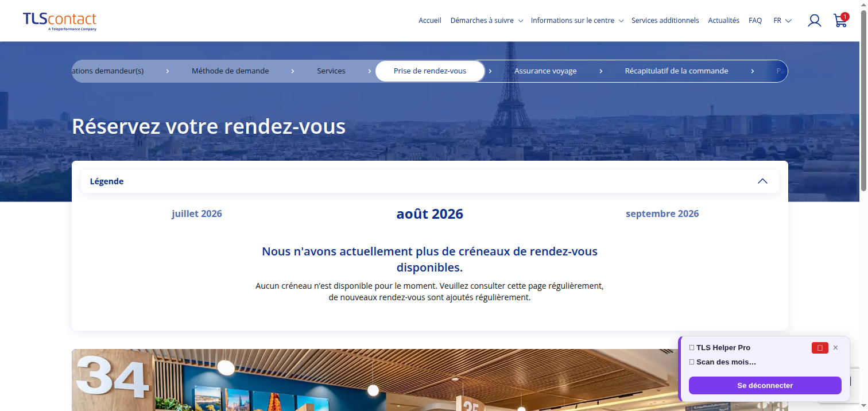Image resolution: width=868 pixels, height=411 pixels.
Task: Switch to juillet 2026 month
Action: (197, 214)
